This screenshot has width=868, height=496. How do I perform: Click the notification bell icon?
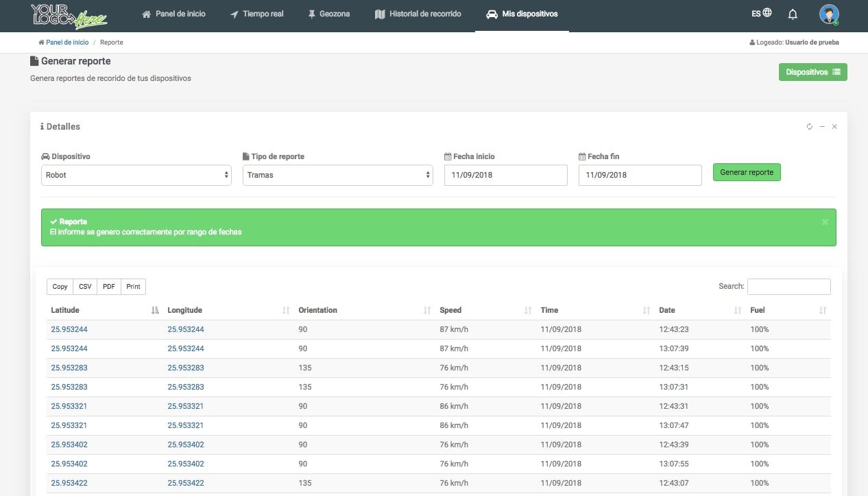pyautogui.click(x=793, y=14)
